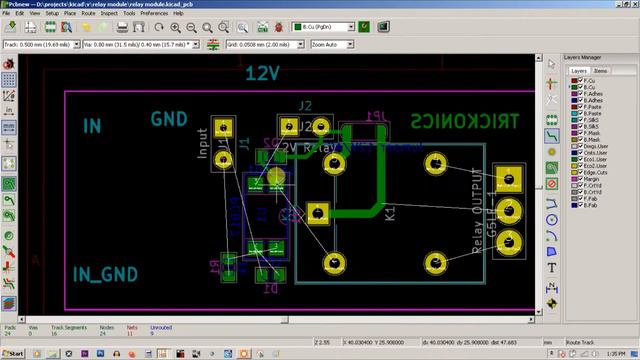Toggle grid display in left toolbar
This screenshot has width=640, height=360.
[x=9, y=80]
